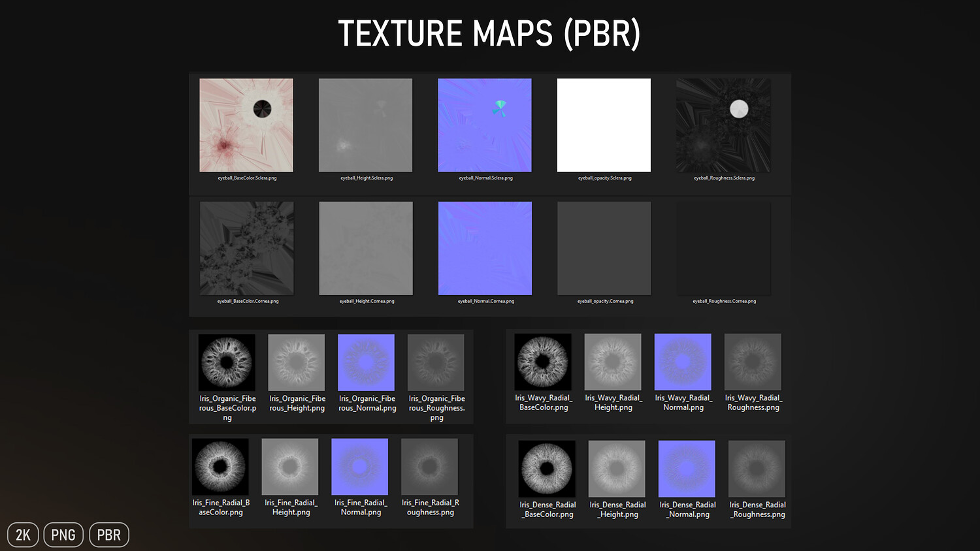
Task: Click the PNG format badge
Action: (x=63, y=535)
